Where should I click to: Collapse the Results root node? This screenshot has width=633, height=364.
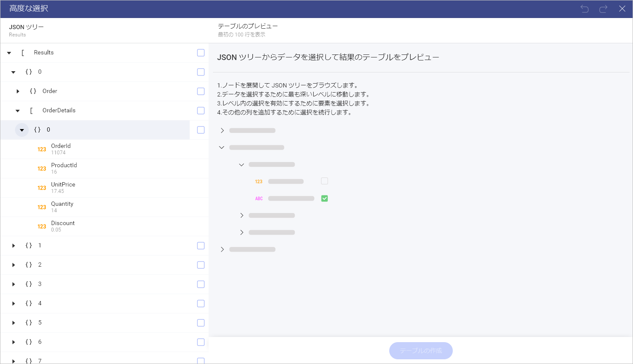pos(9,53)
